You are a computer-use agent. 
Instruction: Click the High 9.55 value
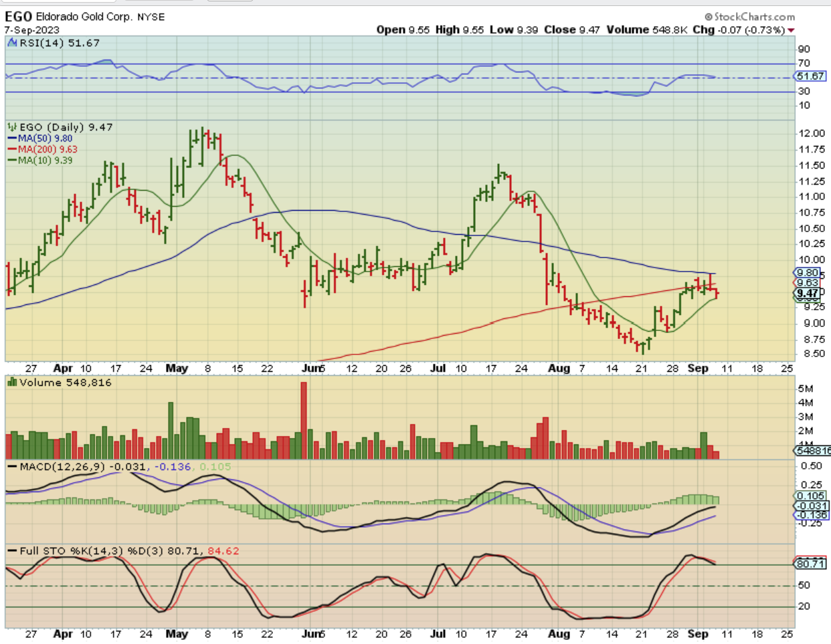tap(459, 30)
